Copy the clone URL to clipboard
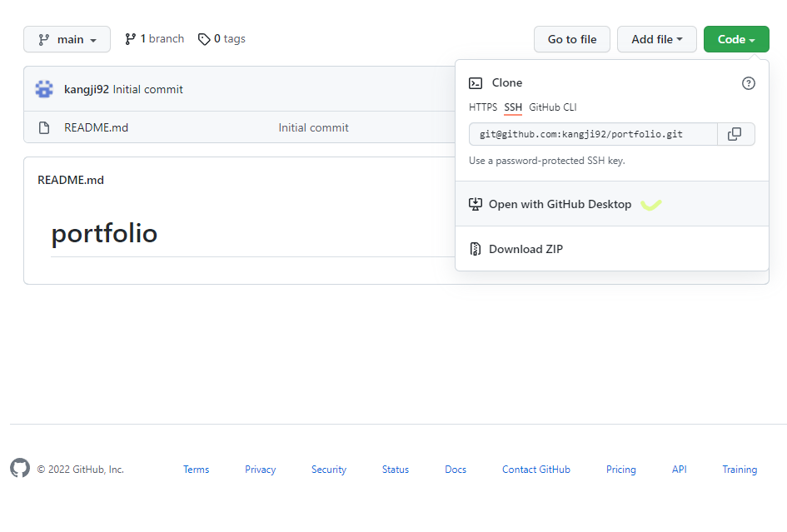This screenshot has width=787, height=532. 736,134
